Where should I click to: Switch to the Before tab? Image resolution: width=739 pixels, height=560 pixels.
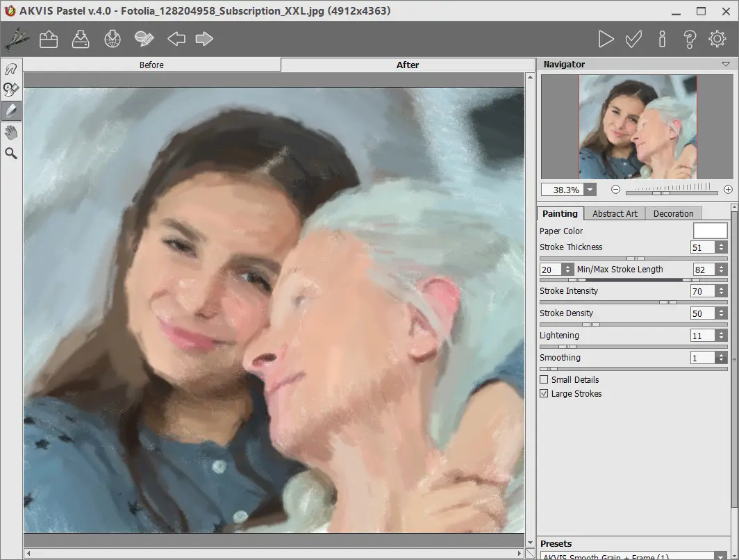[151, 65]
